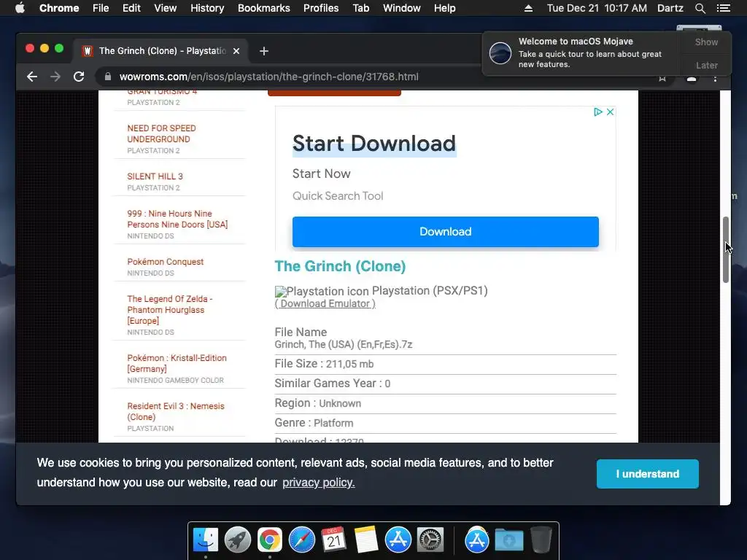Open Pokémon Conquest sidebar link
747x560 pixels.
pos(166,262)
